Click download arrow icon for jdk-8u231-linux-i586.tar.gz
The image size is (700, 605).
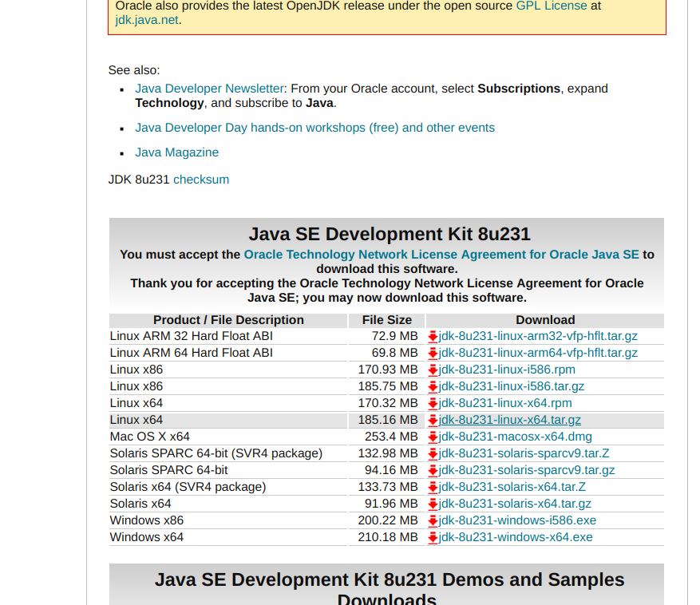[x=433, y=386]
